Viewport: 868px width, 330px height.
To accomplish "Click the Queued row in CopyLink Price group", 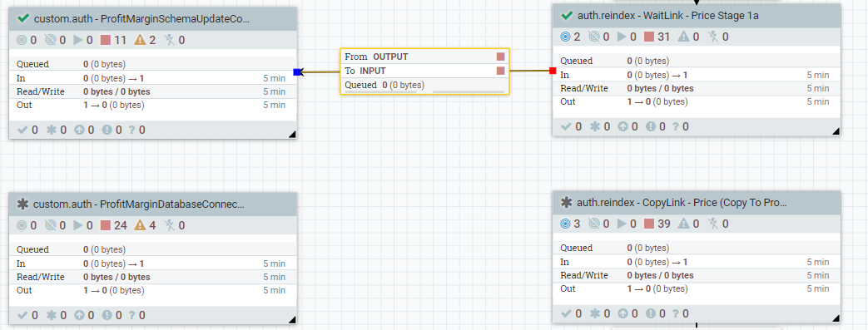I will pyautogui.click(x=697, y=248).
